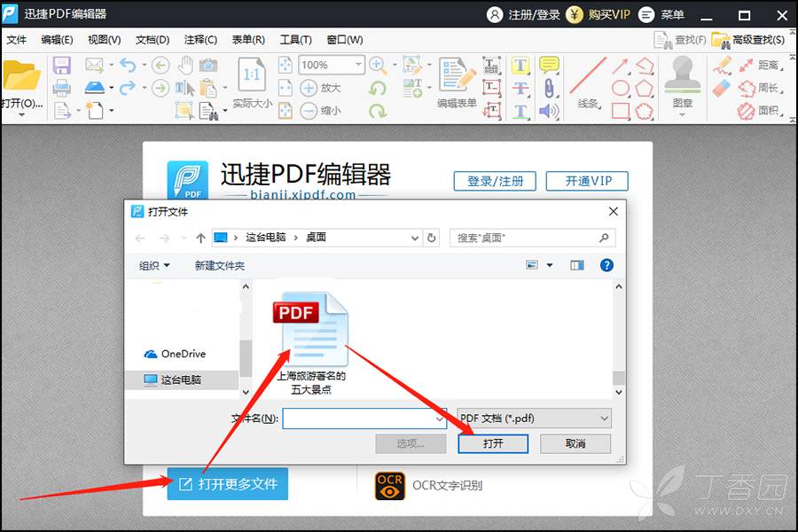Viewport: 798px width, 532px height.
Task: Click the 新建文件夹 button
Action: coord(219,265)
